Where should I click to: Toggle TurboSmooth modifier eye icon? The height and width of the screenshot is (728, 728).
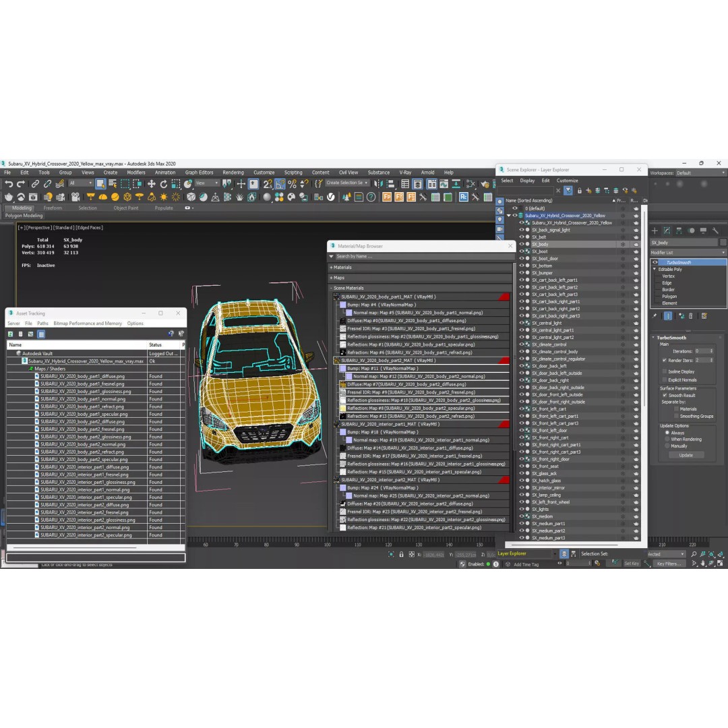(655, 262)
